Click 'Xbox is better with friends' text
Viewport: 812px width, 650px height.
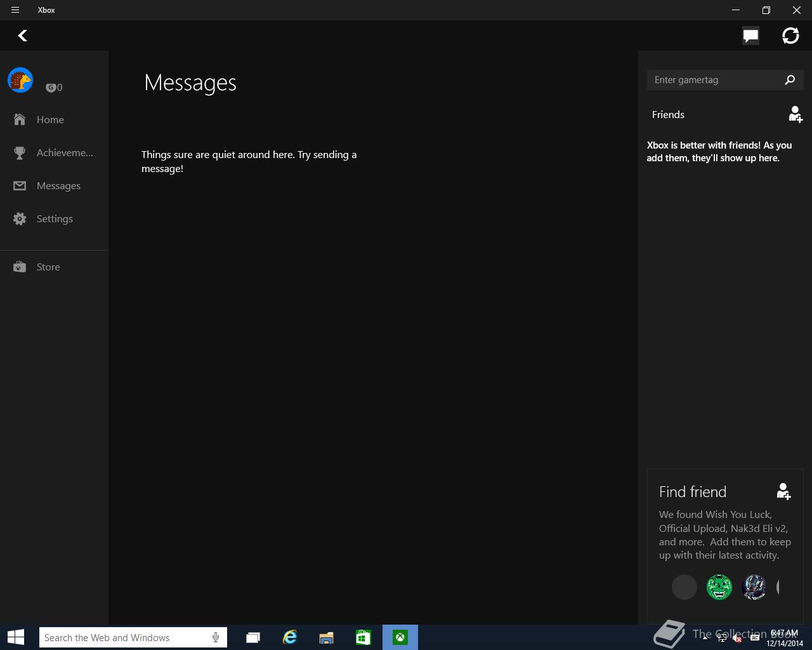pos(719,152)
